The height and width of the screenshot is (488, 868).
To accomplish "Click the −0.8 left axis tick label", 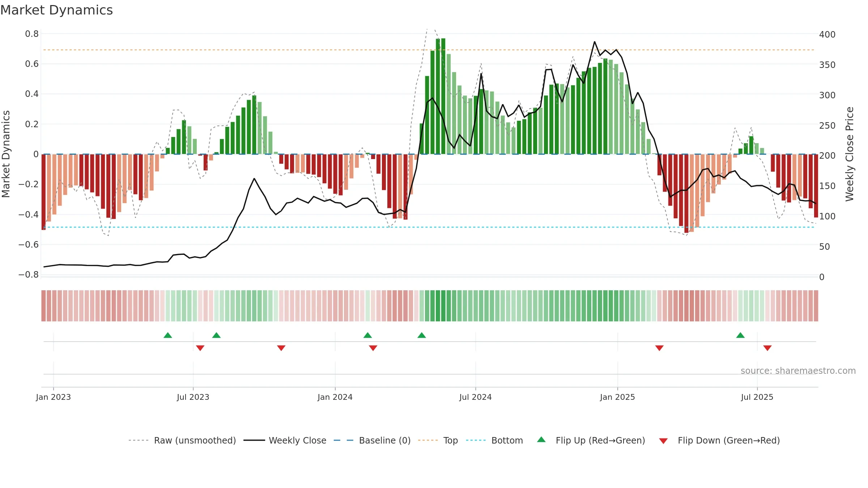I will [29, 275].
